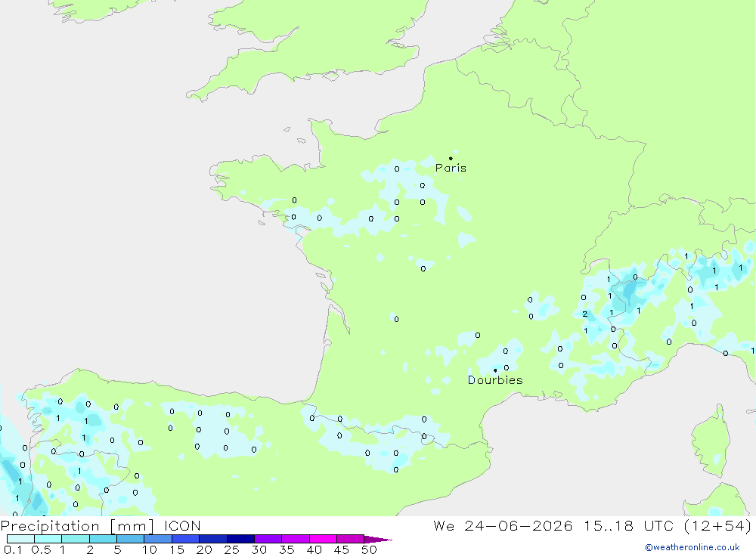Pick the 40–45 mm magenta swatch
This screenshot has height=554, width=756.
tap(323, 539)
